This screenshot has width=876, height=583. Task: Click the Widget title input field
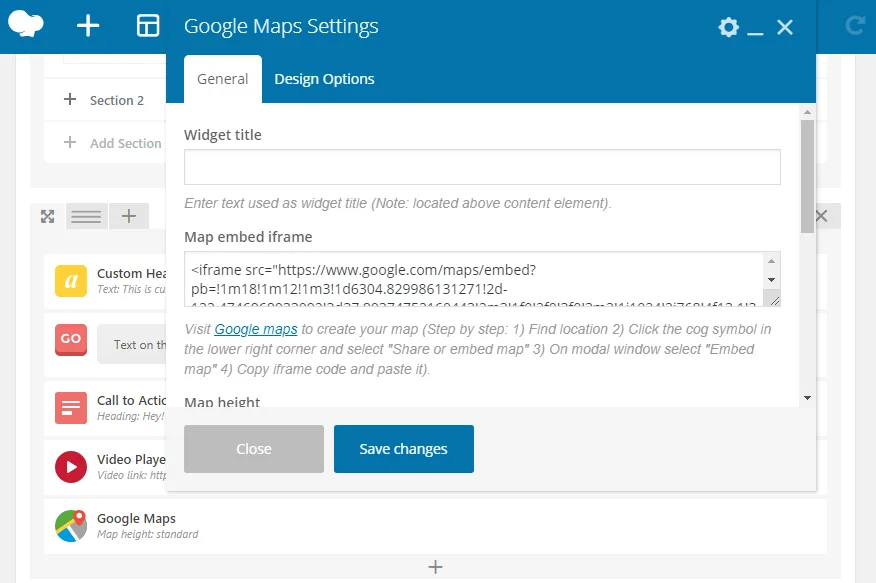pyautogui.click(x=482, y=166)
